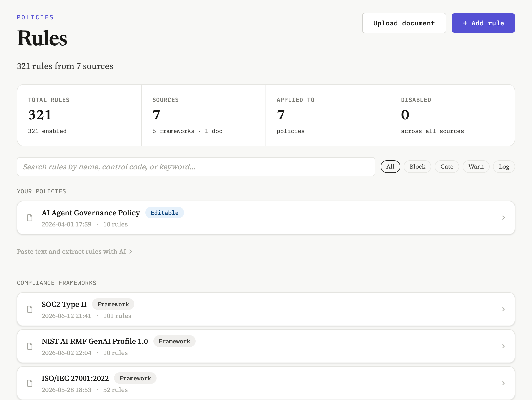532x400 pixels.
Task: Click the document icon for SOC2 Type II
Action: pos(30,309)
